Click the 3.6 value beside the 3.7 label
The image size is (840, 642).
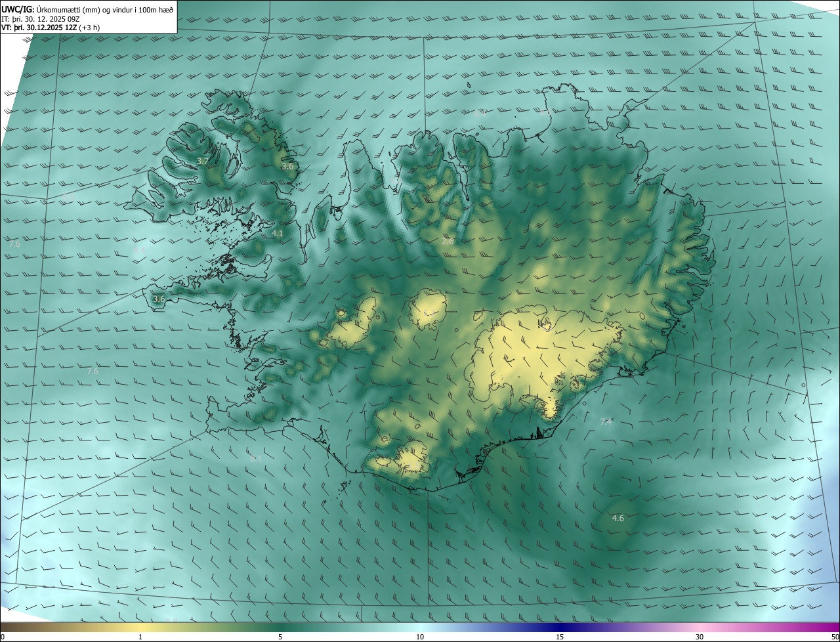(x=287, y=167)
